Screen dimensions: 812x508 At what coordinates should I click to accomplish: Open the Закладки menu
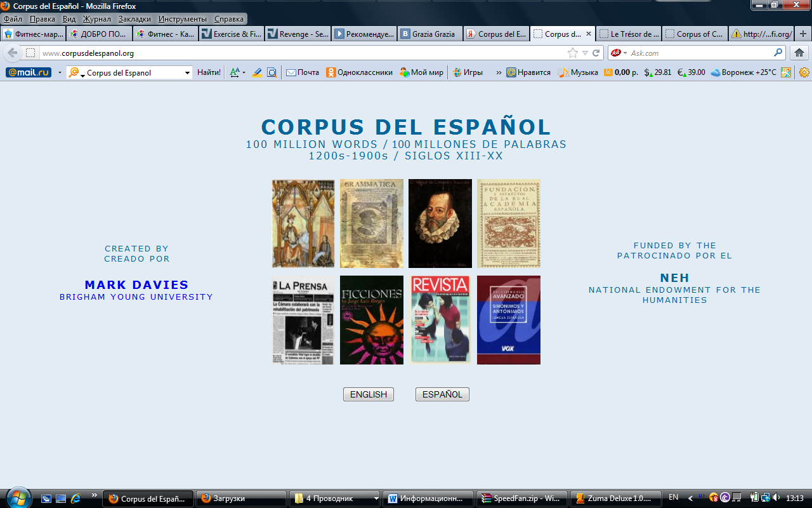coord(134,19)
